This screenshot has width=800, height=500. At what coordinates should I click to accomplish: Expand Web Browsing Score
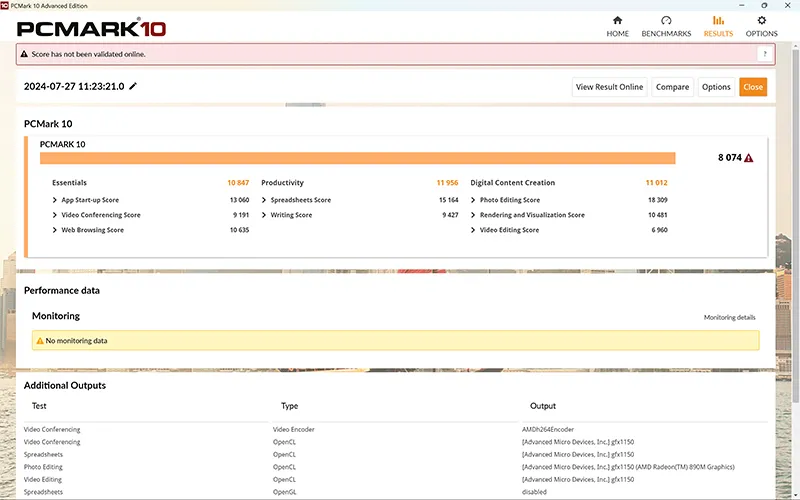tap(55, 230)
